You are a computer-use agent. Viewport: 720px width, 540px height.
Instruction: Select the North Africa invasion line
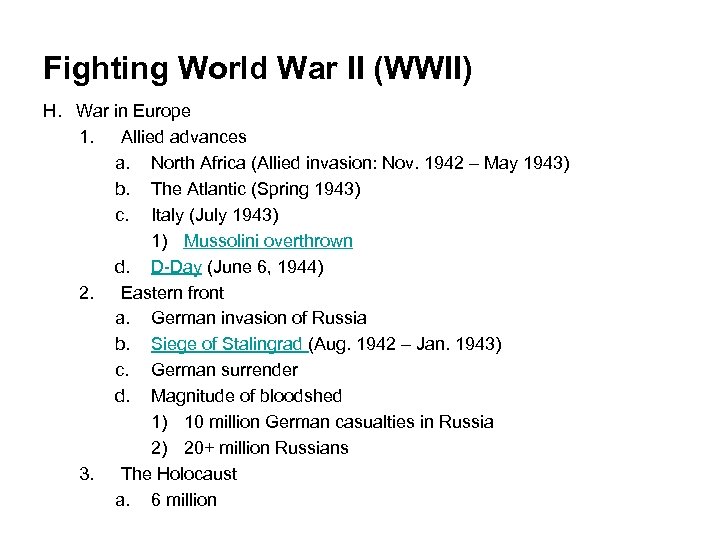tap(360, 163)
